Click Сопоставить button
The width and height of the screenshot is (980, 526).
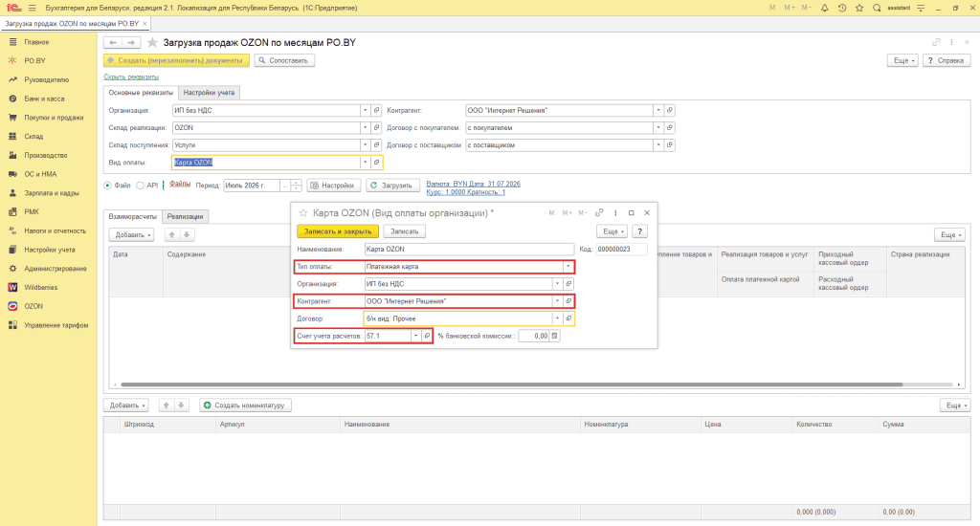tap(284, 60)
